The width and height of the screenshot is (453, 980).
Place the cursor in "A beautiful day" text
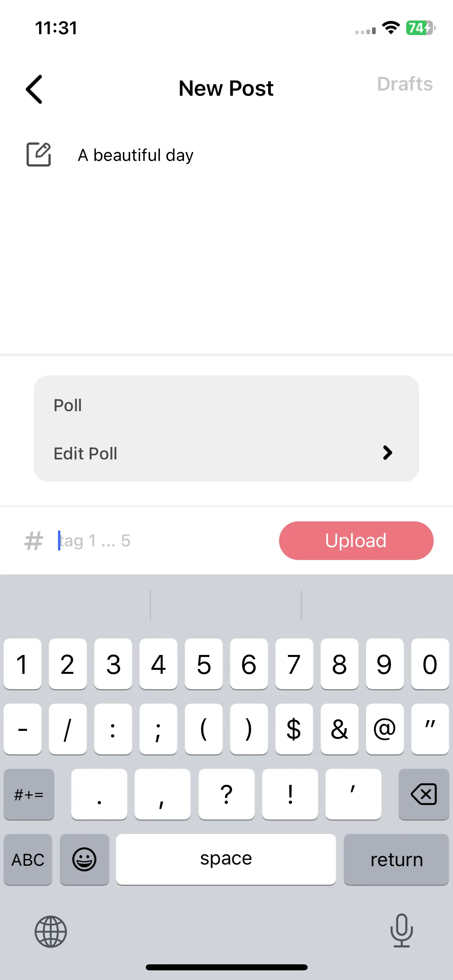pyautogui.click(x=136, y=155)
